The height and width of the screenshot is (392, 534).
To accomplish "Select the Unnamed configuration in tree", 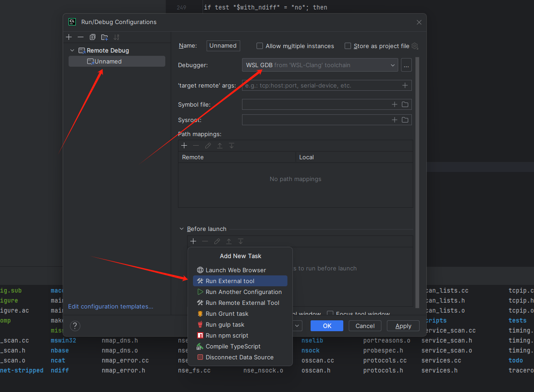I will 108,61.
